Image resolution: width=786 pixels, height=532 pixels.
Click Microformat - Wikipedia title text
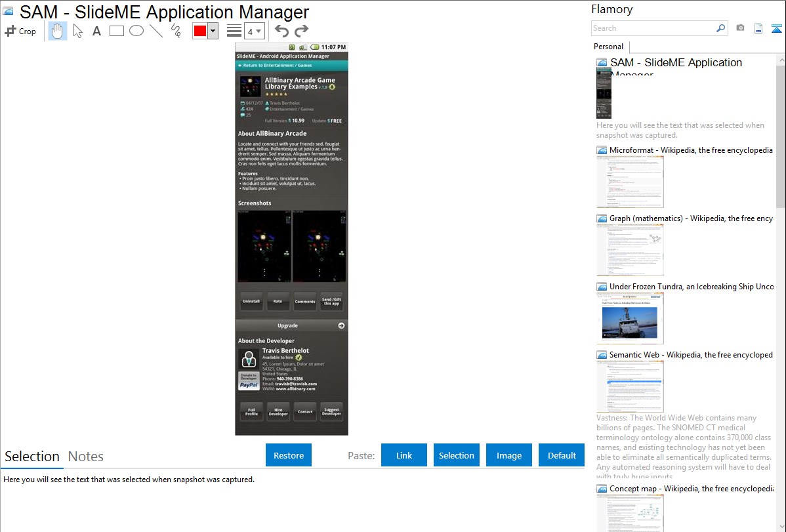[691, 150]
